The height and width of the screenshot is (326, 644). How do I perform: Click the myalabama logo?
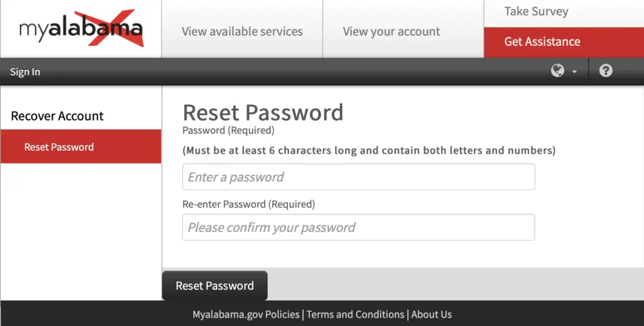click(80, 29)
